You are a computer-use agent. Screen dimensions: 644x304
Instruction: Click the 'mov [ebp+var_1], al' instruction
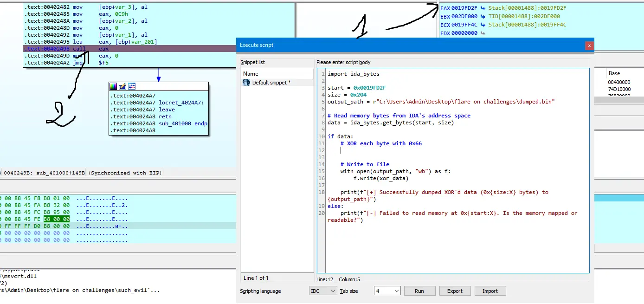110,35
